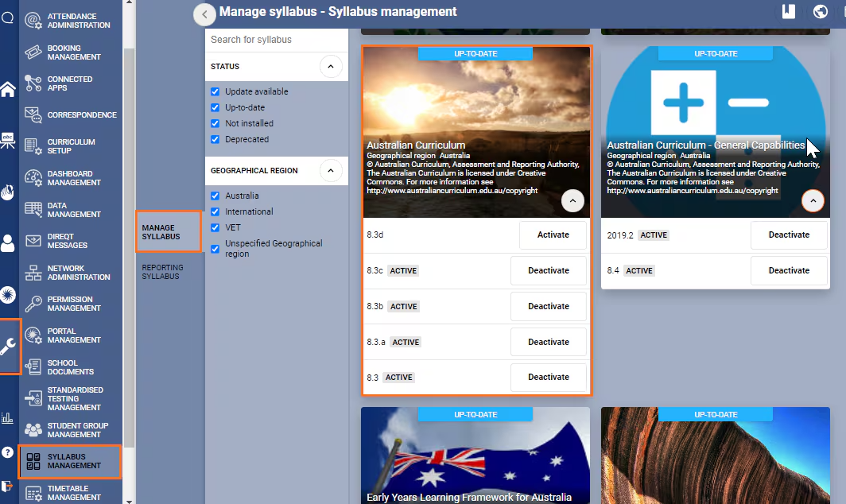Uncheck Up-to-date status filter

(x=215, y=107)
